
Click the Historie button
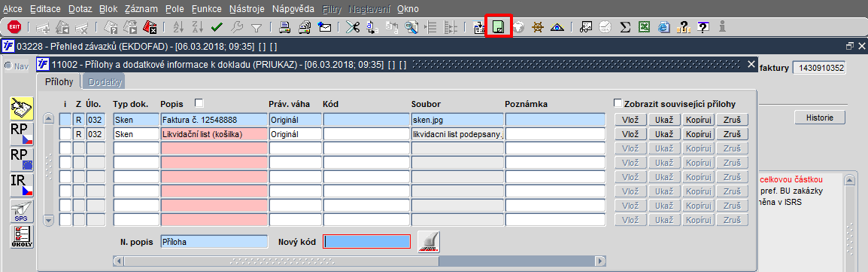(820, 117)
